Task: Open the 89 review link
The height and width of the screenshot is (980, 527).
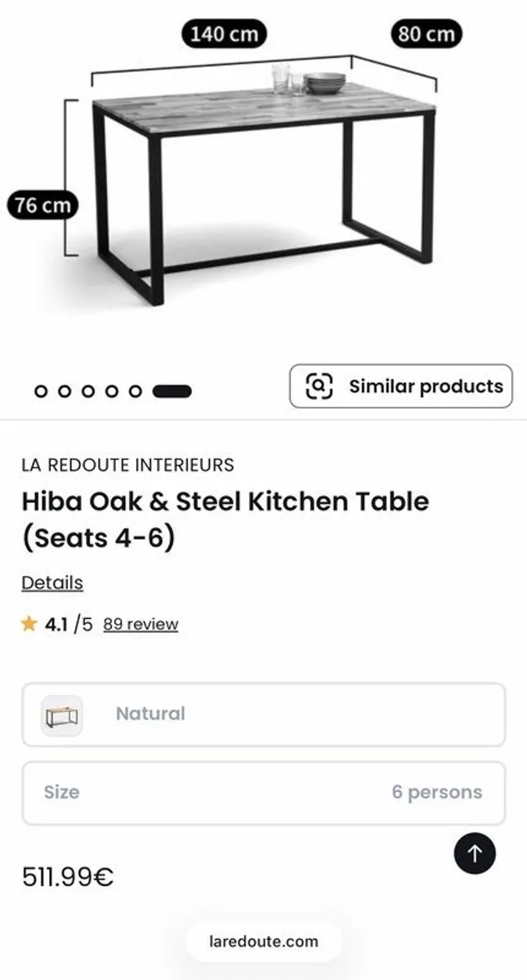Action: 139,623
